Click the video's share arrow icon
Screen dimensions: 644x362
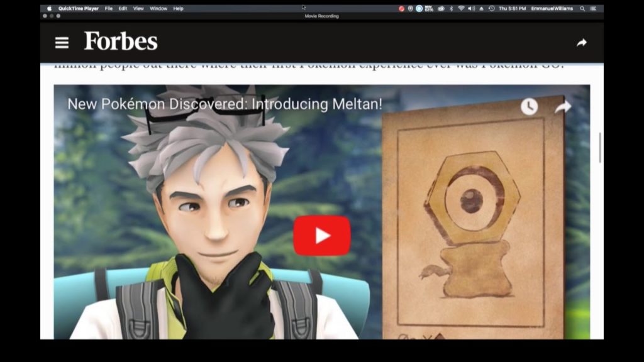[562, 107]
